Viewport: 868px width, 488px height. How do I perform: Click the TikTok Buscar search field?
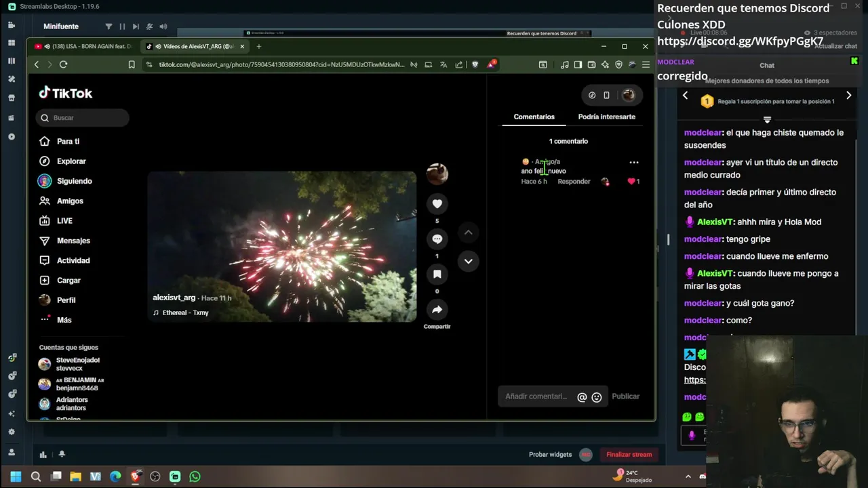[x=82, y=118]
